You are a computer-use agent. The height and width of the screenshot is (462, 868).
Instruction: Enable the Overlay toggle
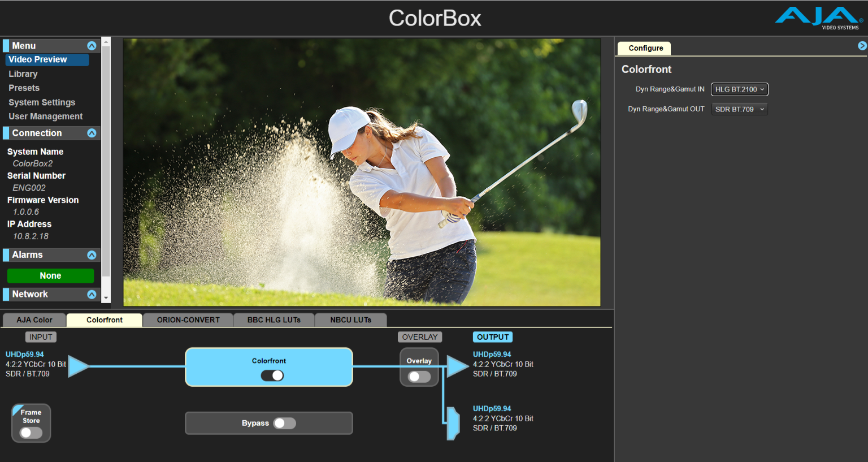tap(419, 377)
